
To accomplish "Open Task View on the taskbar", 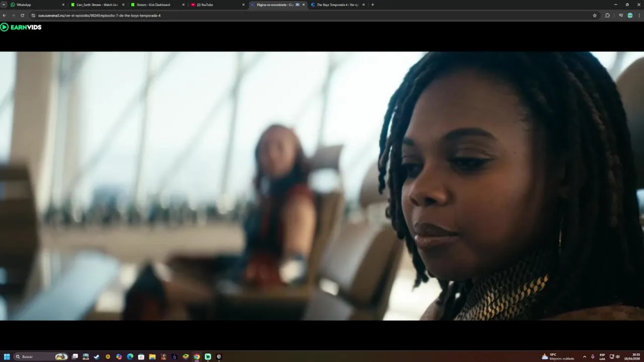I will coord(75,356).
